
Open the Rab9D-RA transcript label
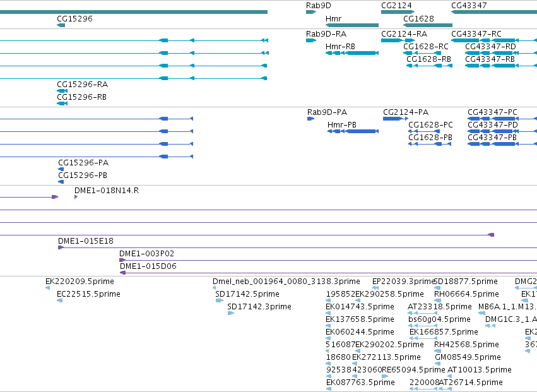point(326,34)
